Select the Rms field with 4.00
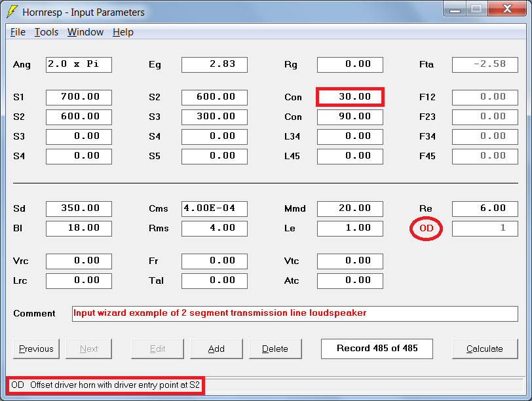 pos(214,229)
